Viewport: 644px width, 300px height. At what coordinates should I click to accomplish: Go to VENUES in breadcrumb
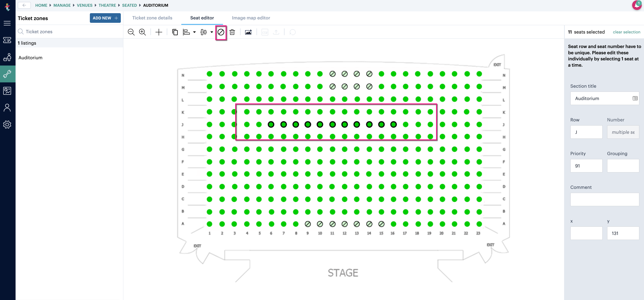[x=85, y=5]
